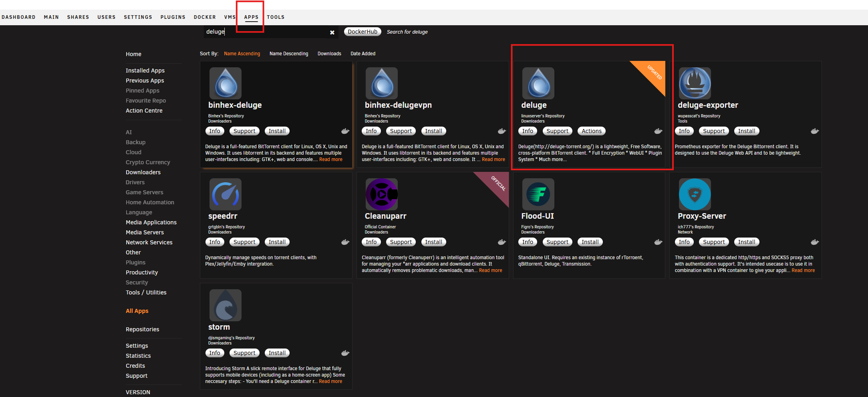The width and height of the screenshot is (868, 397).
Task: Click Read more on Proxy-Server description
Action: click(803, 270)
